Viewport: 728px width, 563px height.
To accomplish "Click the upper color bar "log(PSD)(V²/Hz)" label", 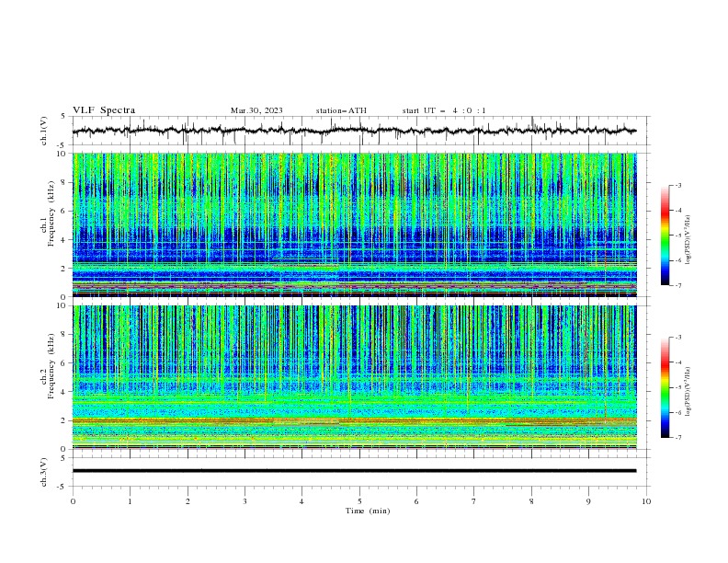I will tap(688, 240).
